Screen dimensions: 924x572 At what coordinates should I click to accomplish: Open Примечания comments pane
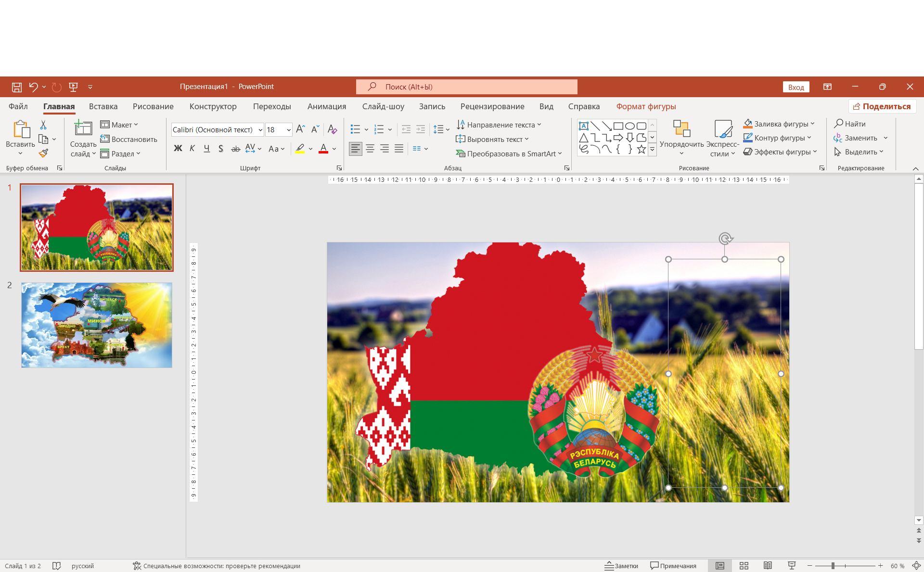coord(673,566)
